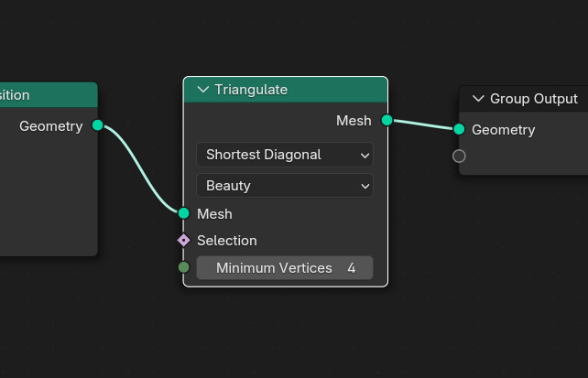Click the empty gray Group Output socket

click(459, 156)
